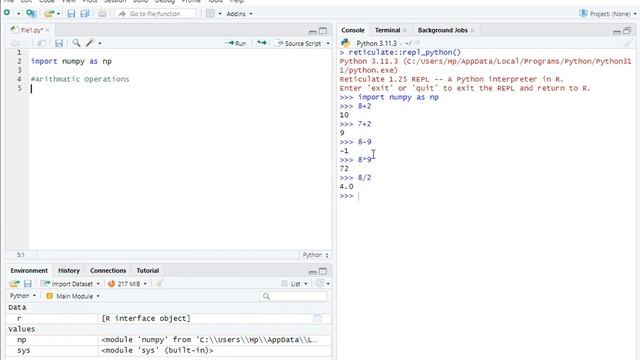Open the Python file type selector
This screenshot has width=640, height=360.
315,255
